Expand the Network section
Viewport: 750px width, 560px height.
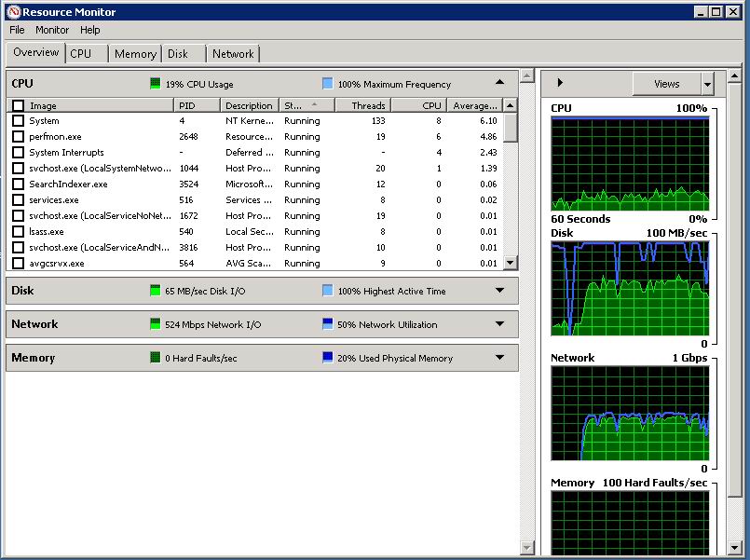pyautogui.click(x=500, y=324)
